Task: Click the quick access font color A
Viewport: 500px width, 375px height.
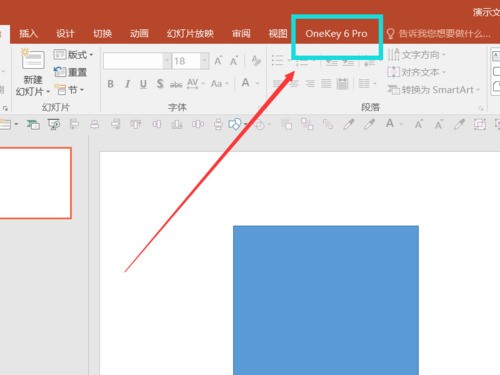Action: (x=390, y=124)
